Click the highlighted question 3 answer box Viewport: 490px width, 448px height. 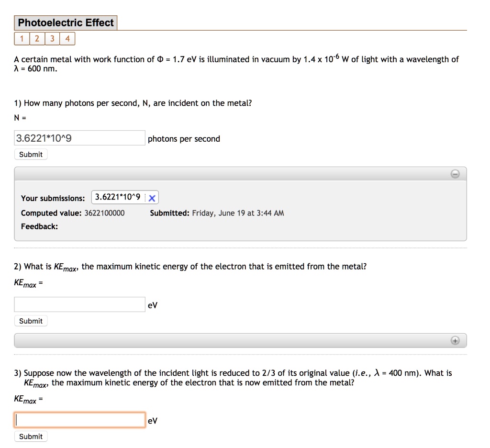pyautogui.click(x=79, y=420)
